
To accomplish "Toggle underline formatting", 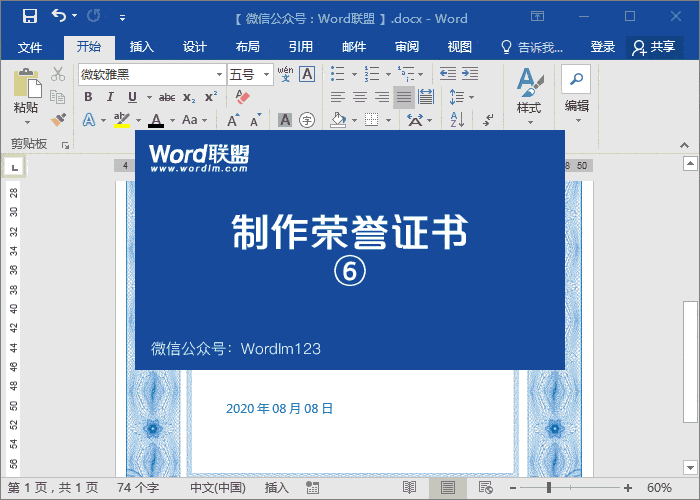I will click(132, 97).
